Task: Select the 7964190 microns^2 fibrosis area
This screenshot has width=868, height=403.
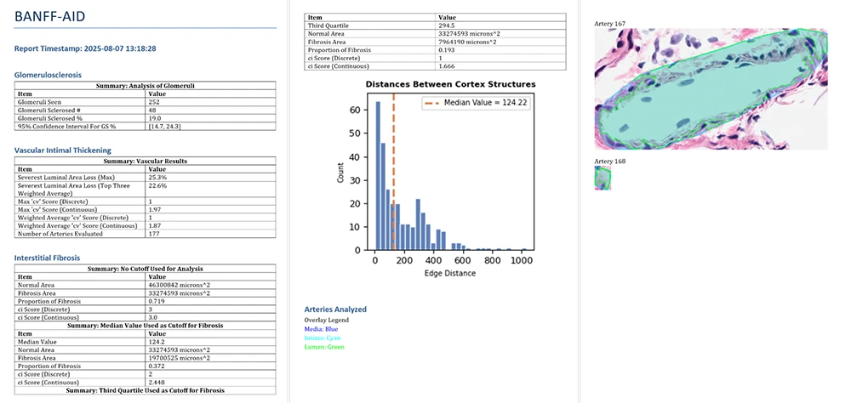Action: pyautogui.click(x=466, y=42)
